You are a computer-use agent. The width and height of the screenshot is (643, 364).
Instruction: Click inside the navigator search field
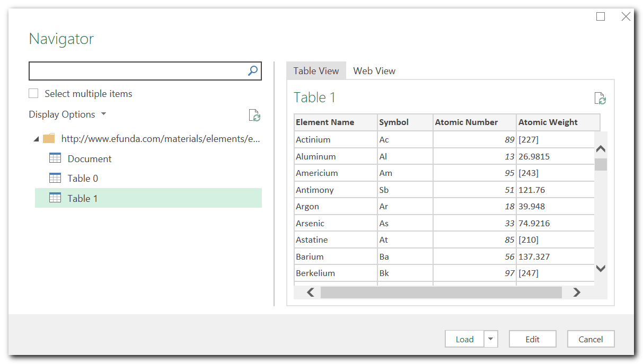coord(133,70)
